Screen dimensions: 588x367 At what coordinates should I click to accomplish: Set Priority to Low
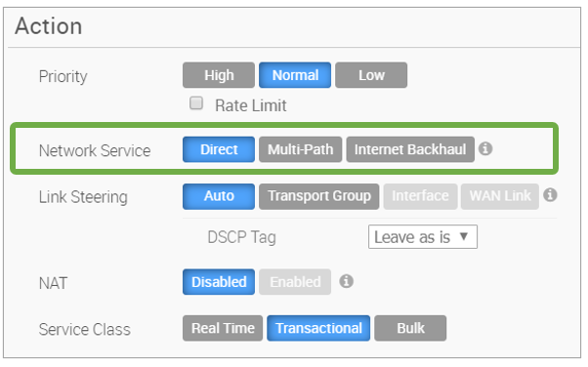(371, 75)
